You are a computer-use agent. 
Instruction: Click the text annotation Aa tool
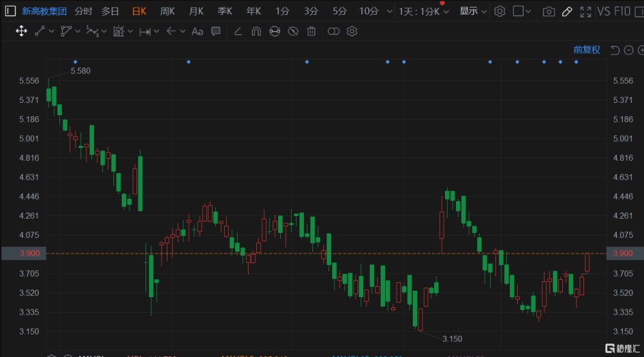click(x=198, y=31)
